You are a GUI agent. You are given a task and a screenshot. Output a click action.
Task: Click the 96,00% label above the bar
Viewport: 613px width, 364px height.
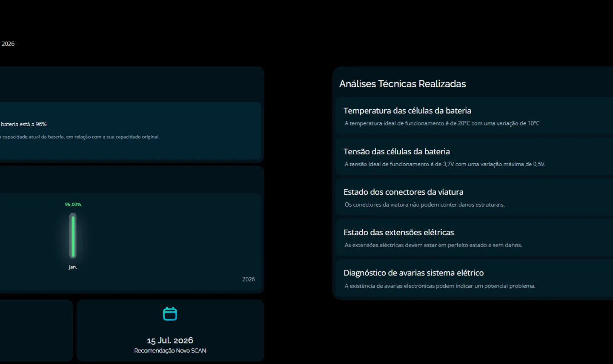pyautogui.click(x=73, y=205)
